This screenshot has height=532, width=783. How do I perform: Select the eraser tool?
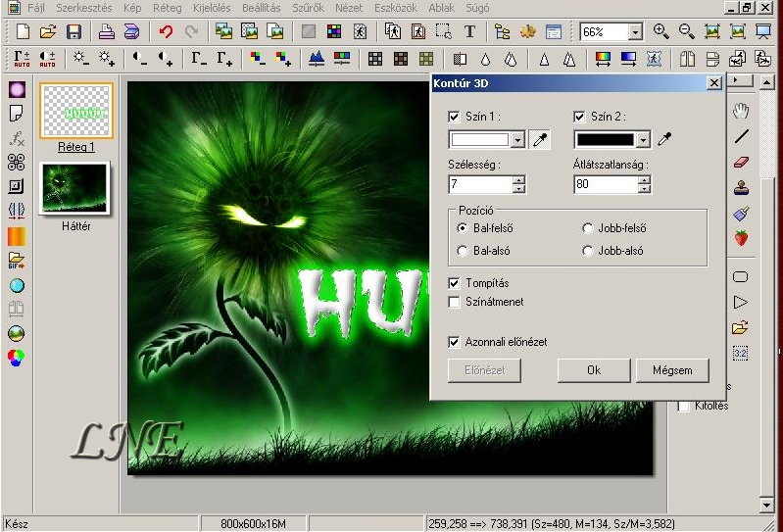click(742, 163)
